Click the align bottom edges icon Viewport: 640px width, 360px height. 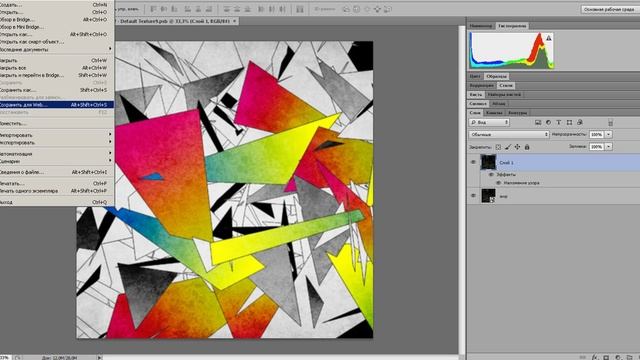tap(174, 9)
